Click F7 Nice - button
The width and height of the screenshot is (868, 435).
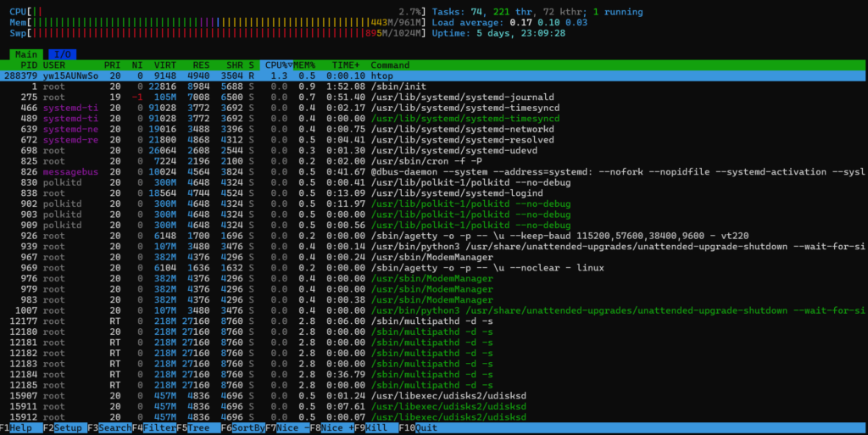[x=287, y=428]
